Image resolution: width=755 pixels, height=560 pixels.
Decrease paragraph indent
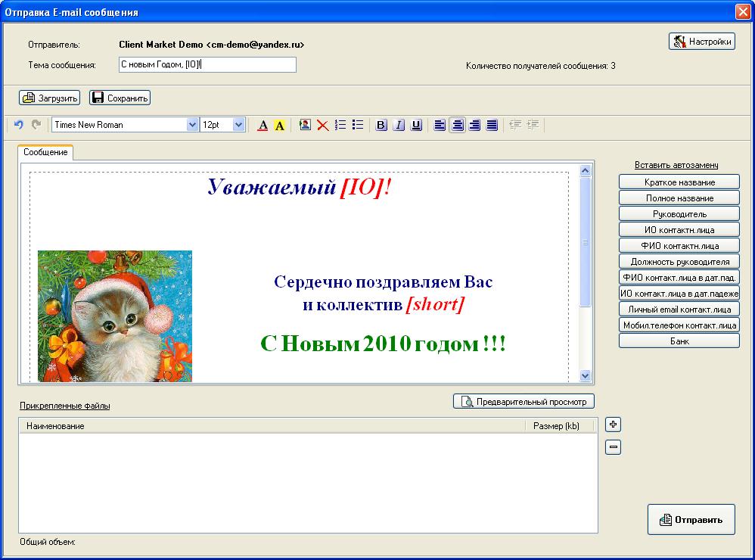point(515,125)
